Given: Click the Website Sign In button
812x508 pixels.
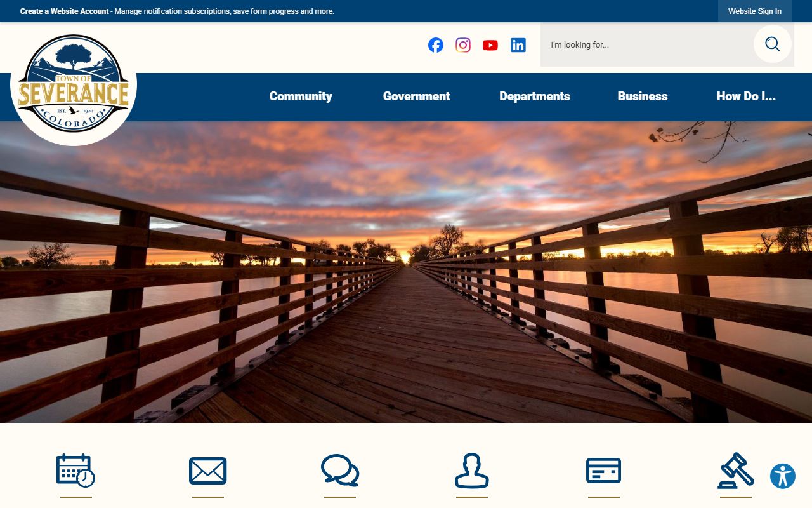Looking at the screenshot, I should coord(755,11).
